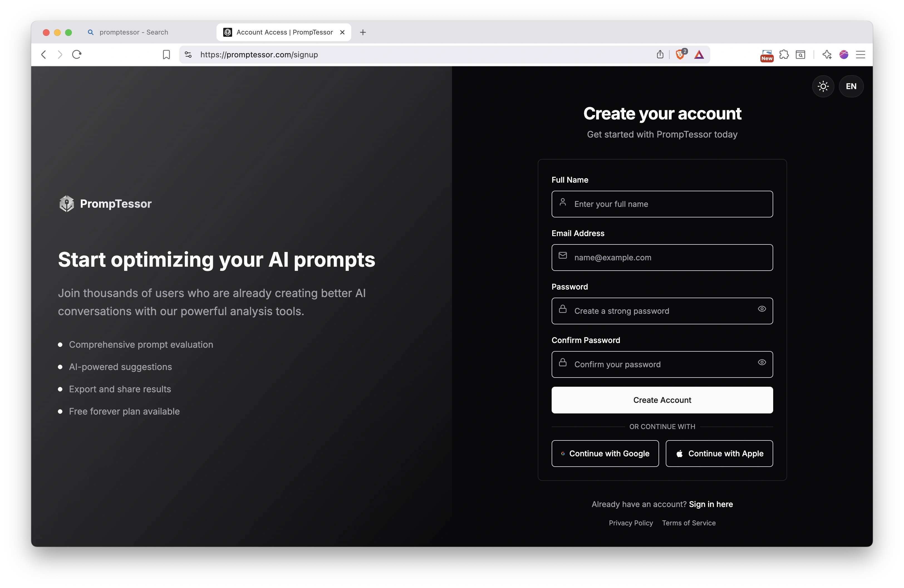
Task: Open the EN language selector
Action: tap(851, 86)
